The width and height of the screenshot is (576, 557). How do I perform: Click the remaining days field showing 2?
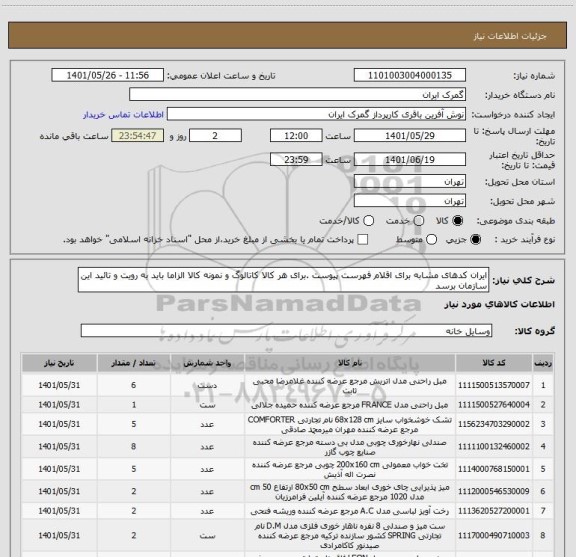coord(215,136)
